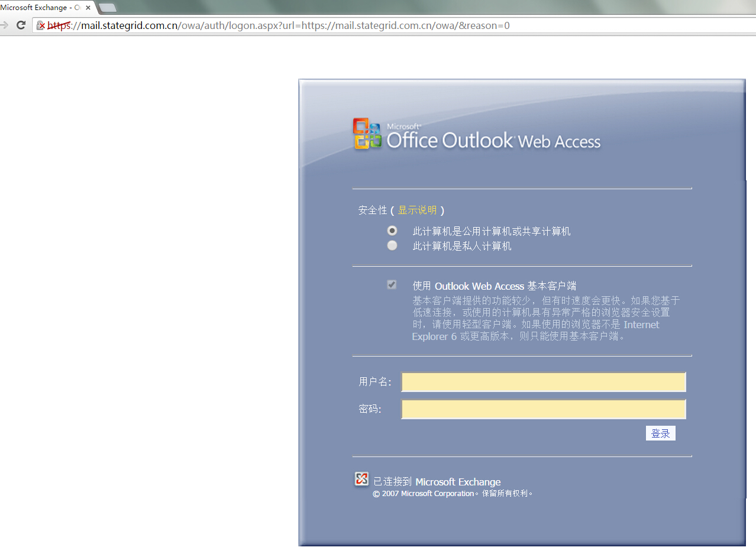Click the 安全性 section heading
The height and width of the screenshot is (557, 756).
tap(373, 210)
